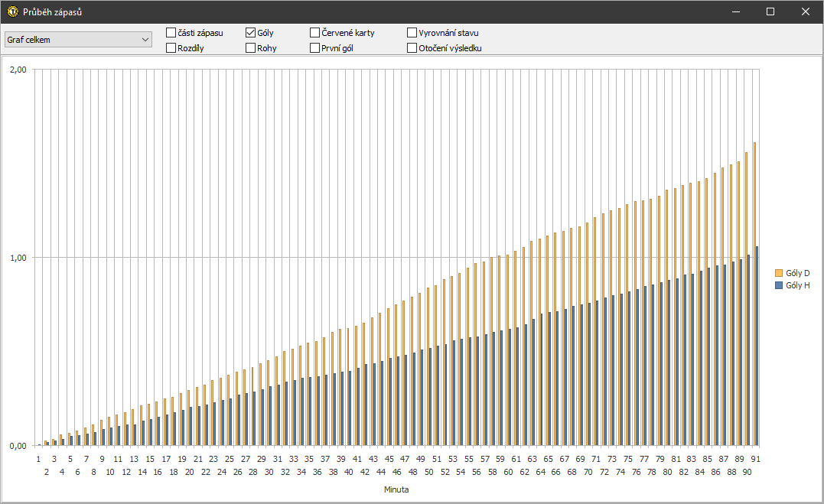Screen dimensions: 824x504
Task: Click the 'Góly D' legend label
Action: click(x=798, y=273)
